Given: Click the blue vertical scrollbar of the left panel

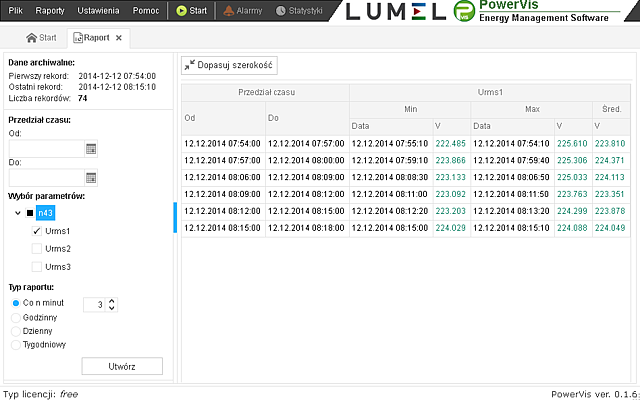Looking at the screenshot, I should tap(175, 218).
